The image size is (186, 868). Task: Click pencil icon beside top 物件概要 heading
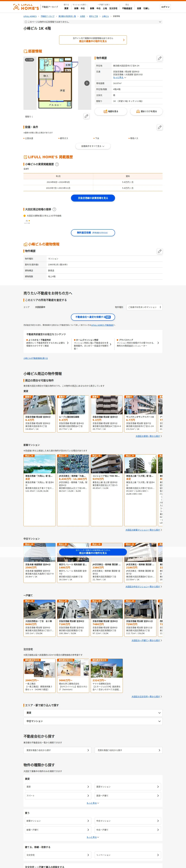point(160,58)
